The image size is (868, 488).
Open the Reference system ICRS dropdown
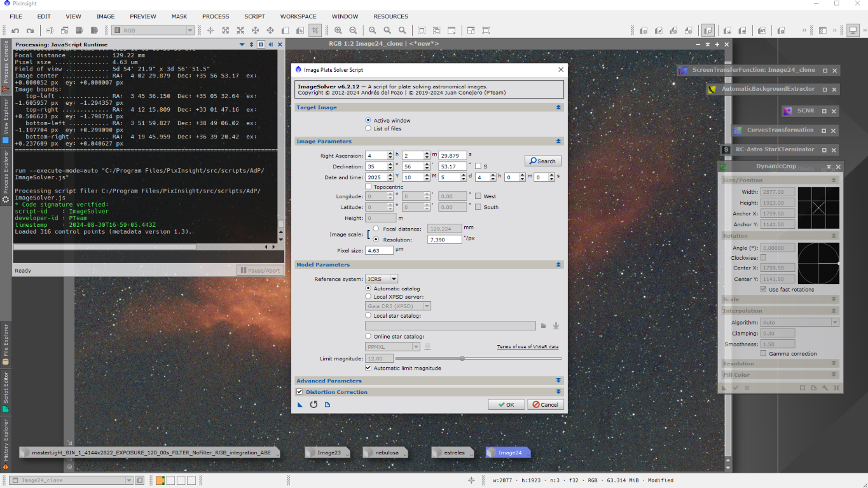pyautogui.click(x=382, y=279)
